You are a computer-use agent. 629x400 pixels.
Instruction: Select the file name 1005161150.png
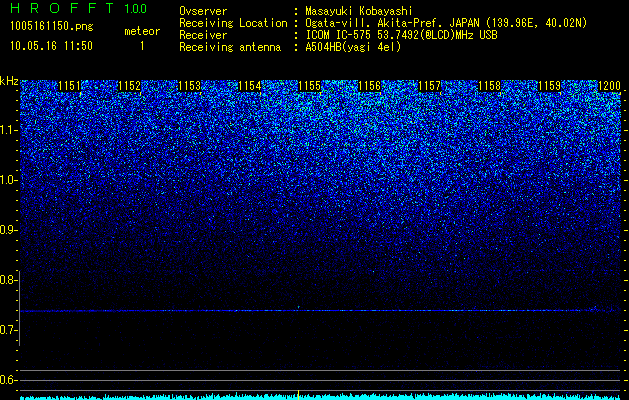pos(52,27)
